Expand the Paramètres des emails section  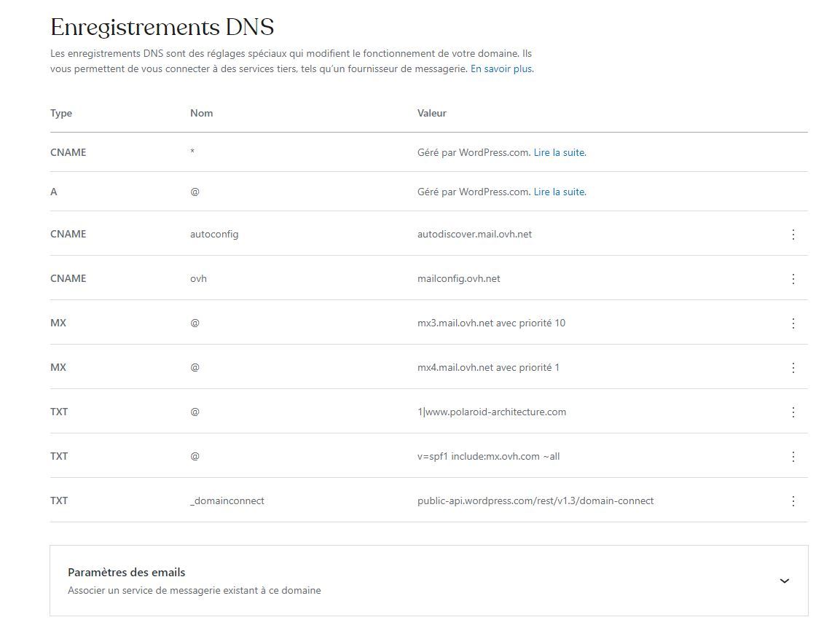pyautogui.click(x=784, y=581)
